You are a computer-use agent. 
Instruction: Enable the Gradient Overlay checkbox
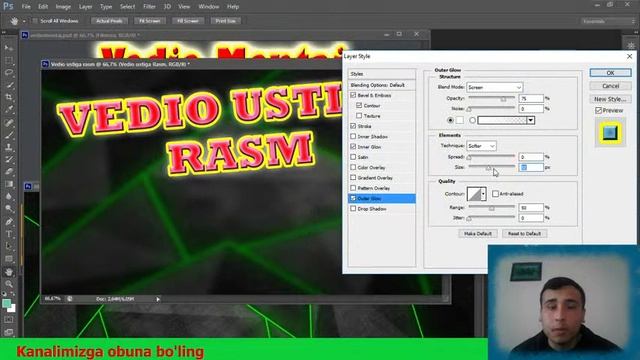(x=353, y=178)
